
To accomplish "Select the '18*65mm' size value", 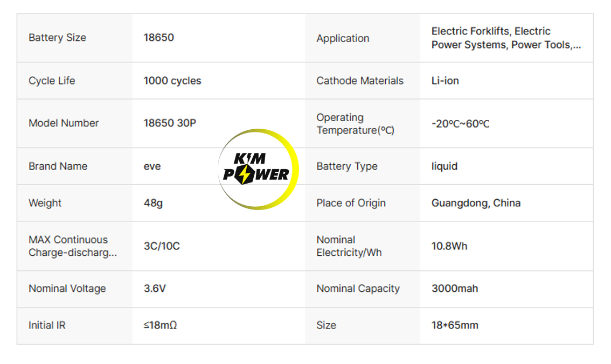I will pyautogui.click(x=455, y=325).
